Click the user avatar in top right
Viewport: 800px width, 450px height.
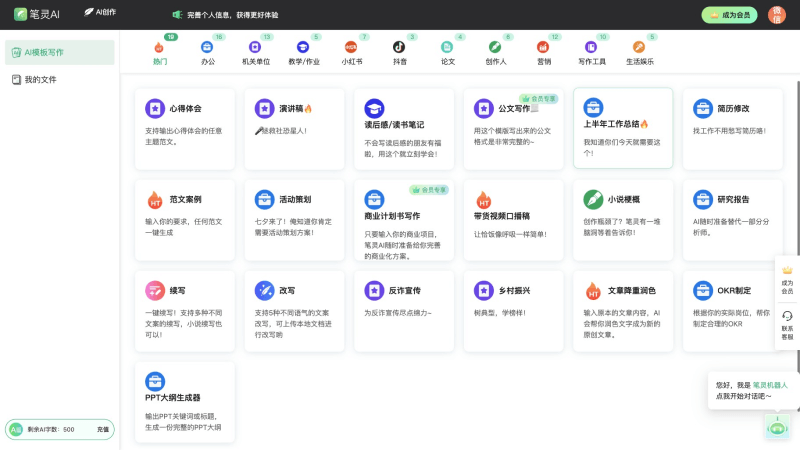(x=777, y=15)
